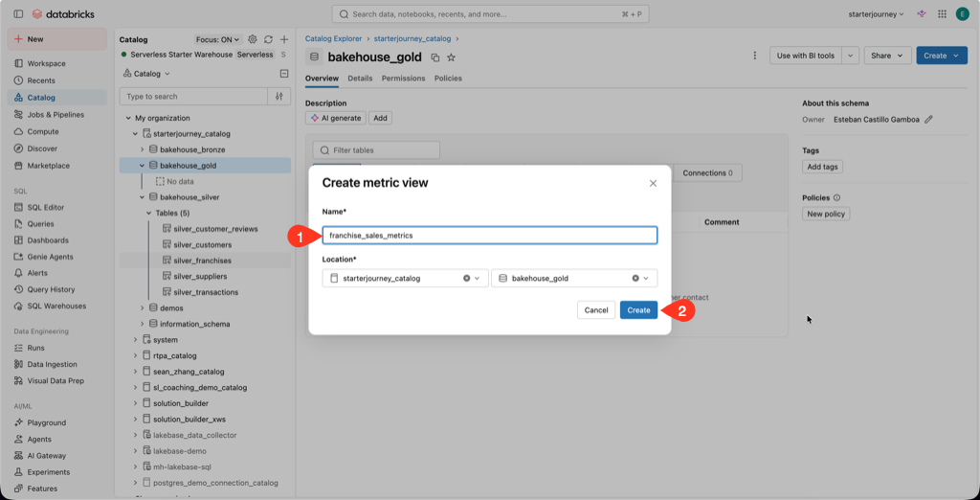This screenshot has height=500, width=980.
Task: Switch to the Permissions tab
Action: 403,79
